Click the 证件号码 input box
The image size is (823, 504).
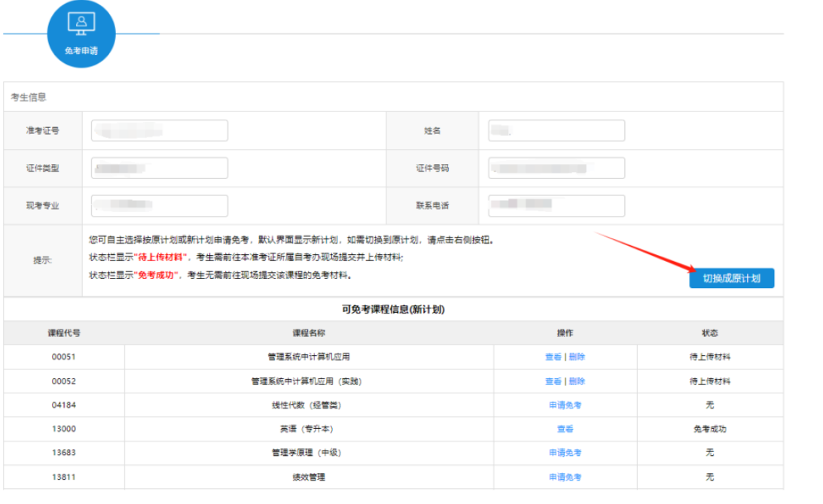pos(556,169)
